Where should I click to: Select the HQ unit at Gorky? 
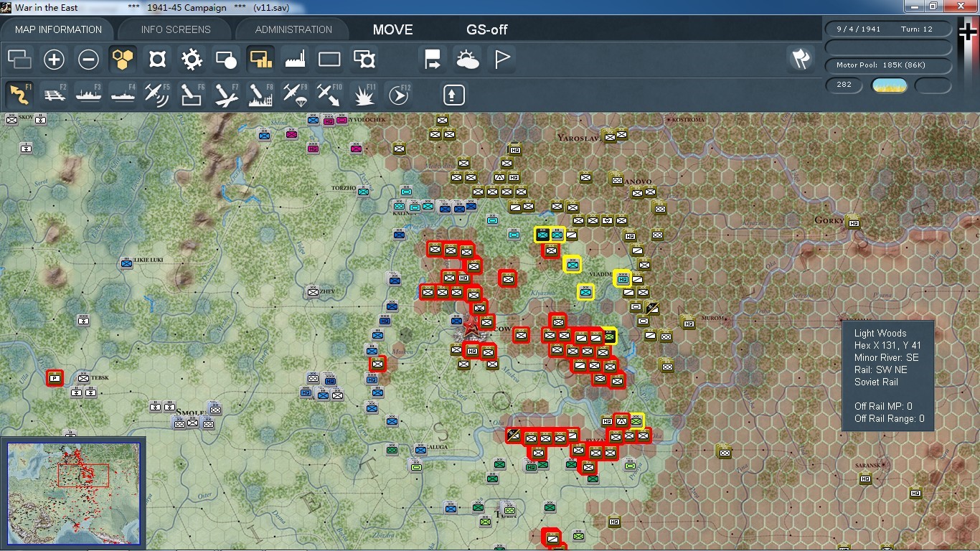click(x=853, y=222)
